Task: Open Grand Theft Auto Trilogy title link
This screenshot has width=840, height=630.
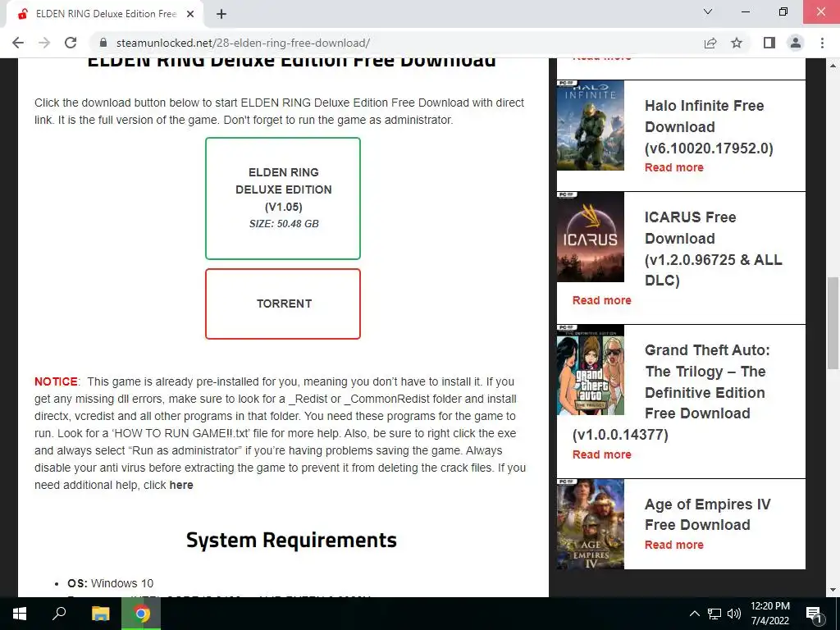Action: pyautogui.click(x=671, y=392)
